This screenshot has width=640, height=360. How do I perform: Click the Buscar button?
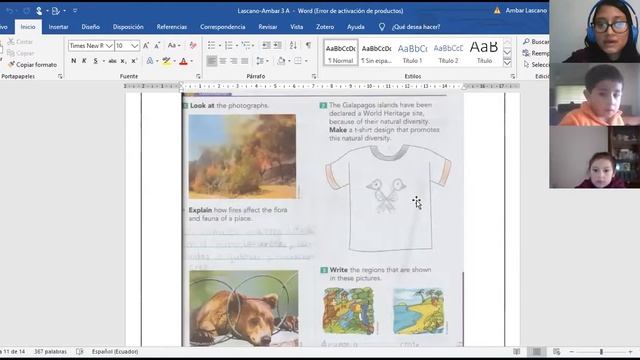click(x=536, y=42)
